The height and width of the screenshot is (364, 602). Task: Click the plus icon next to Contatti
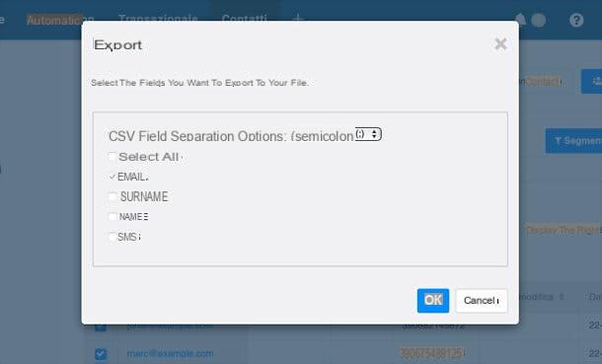298,18
